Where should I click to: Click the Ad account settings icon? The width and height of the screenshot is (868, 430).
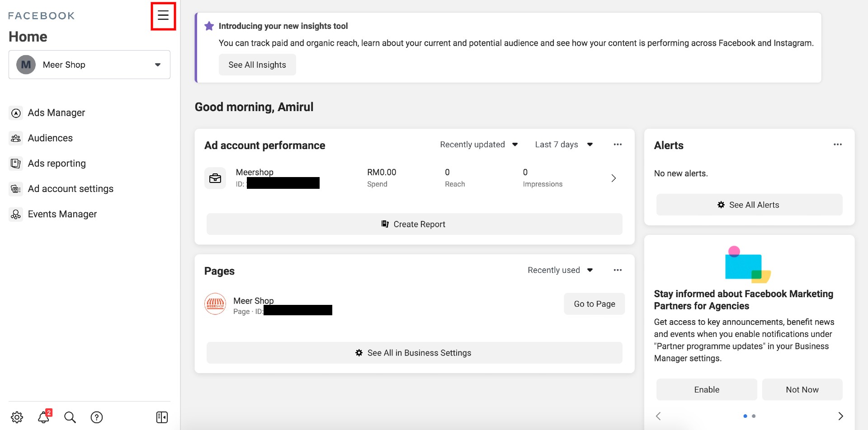[x=16, y=189]
